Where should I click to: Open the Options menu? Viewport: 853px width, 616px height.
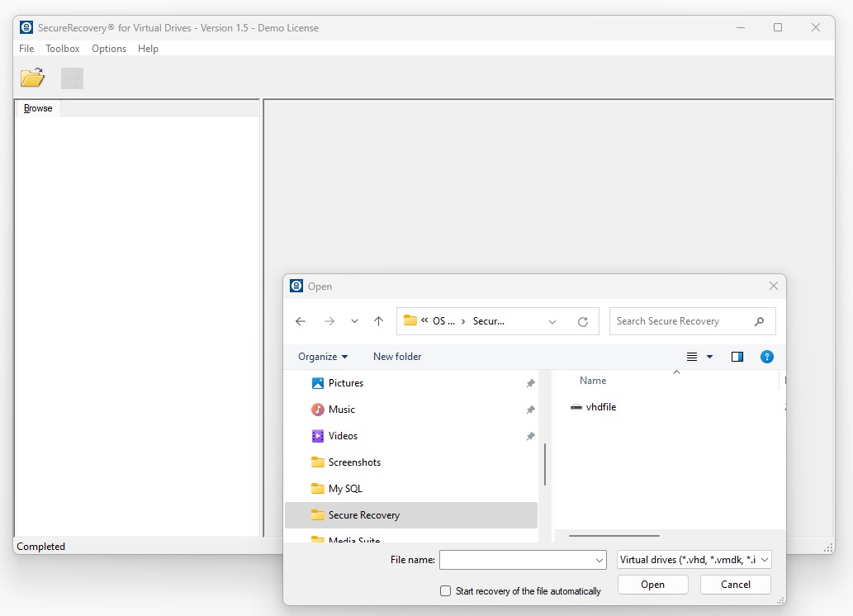coord(109,49)
